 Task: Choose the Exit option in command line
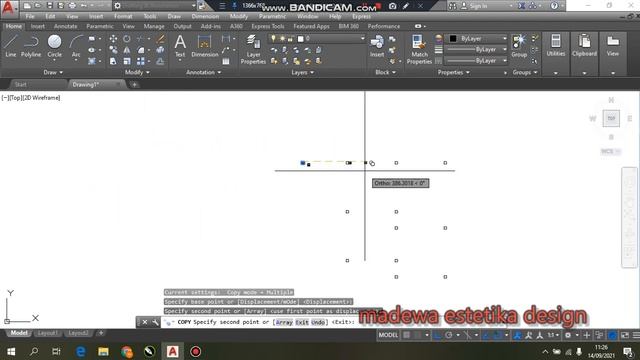pos(302,322)
